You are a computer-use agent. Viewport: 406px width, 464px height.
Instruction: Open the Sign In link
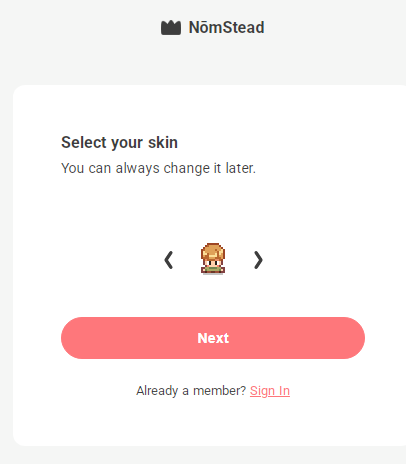click(x=270, y=391)
